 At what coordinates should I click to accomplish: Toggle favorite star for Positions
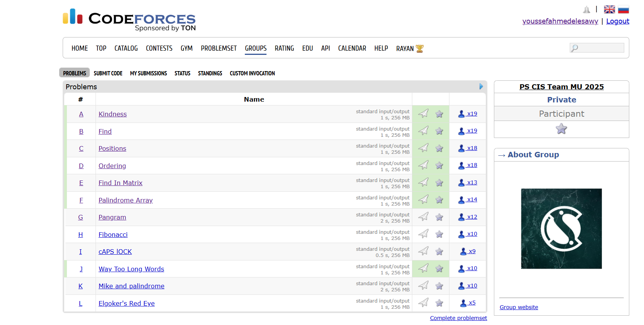coord(439,148)
